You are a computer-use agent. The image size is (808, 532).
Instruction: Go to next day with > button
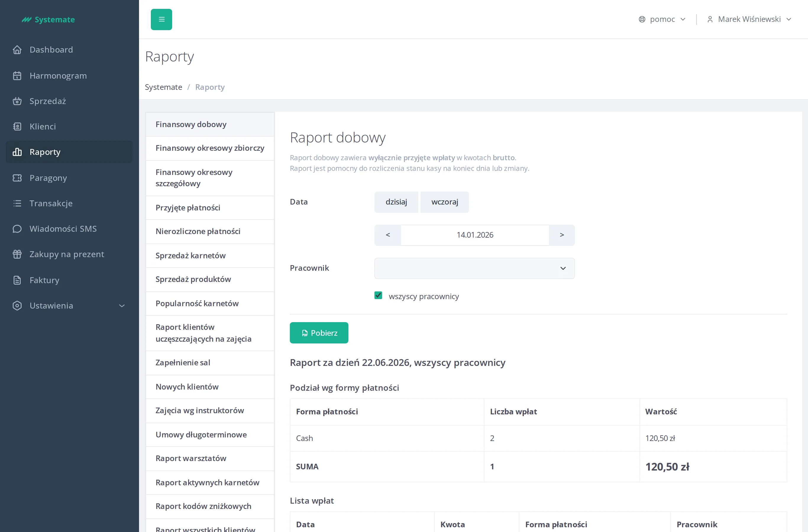pos(562,235)
